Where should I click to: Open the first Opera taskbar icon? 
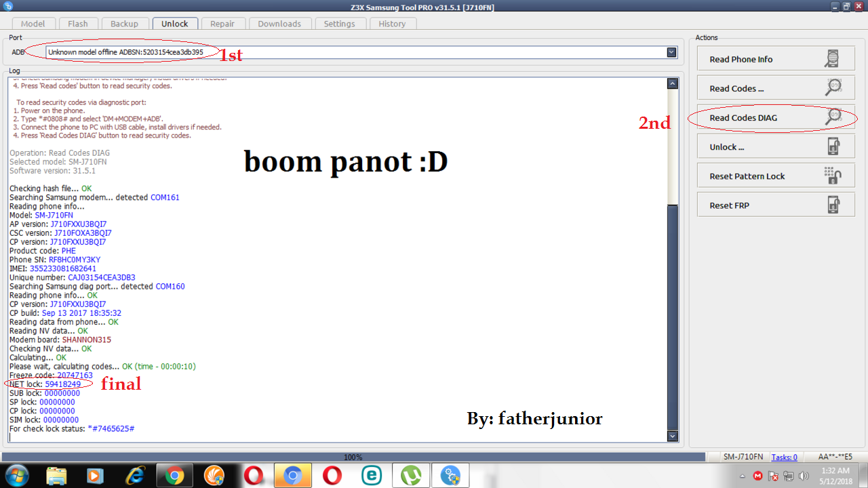click(x=253, y=476)
